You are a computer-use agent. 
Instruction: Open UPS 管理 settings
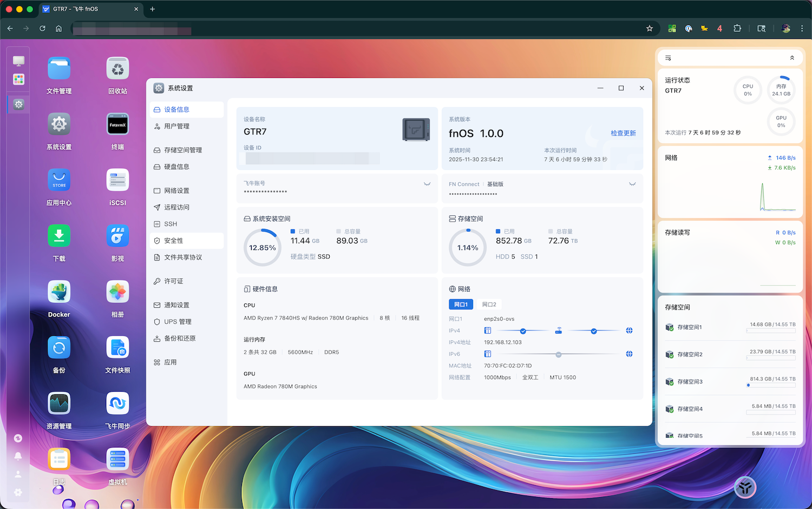pos(187,322)
